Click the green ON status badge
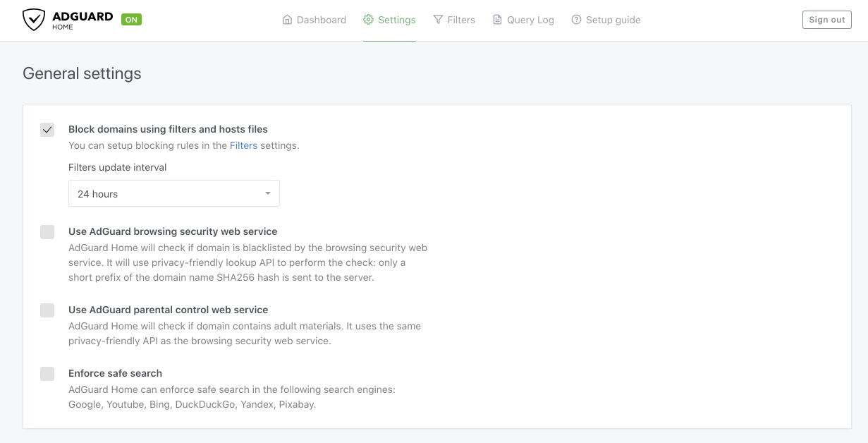This screenshot has width=868, height=443. click(131, 20)
